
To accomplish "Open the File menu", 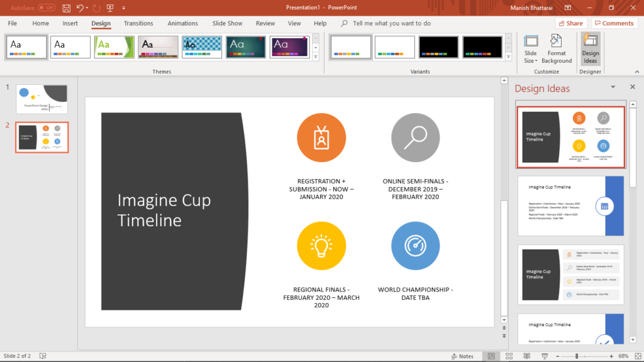I will pos(12,23).
